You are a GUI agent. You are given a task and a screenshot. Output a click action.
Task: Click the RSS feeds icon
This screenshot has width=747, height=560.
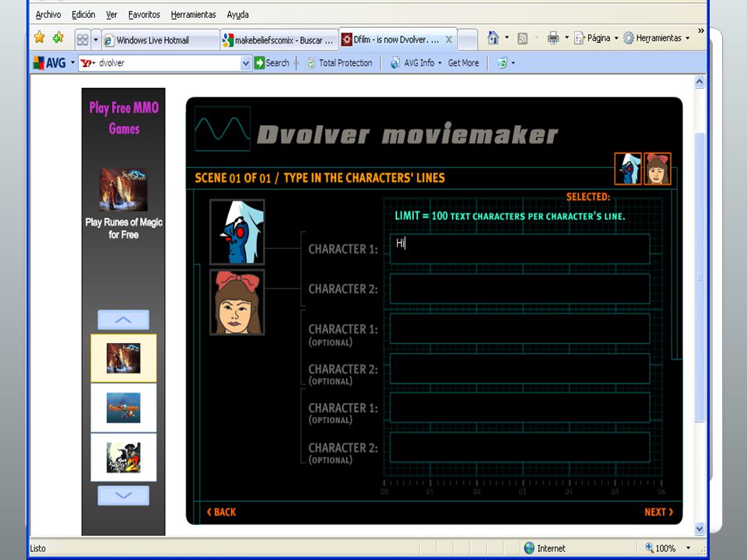[523, 38]
